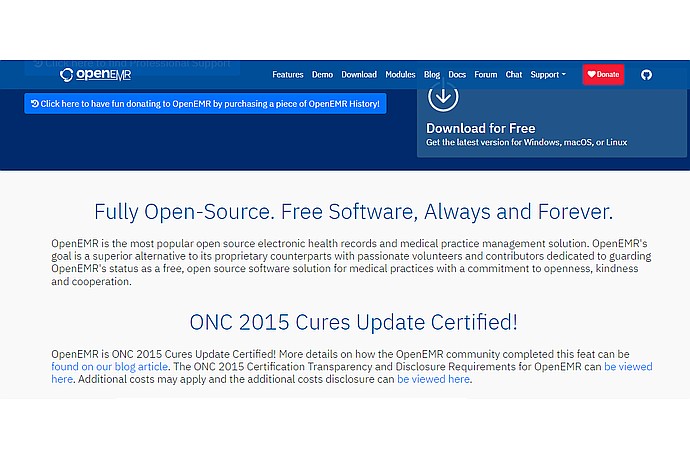Open the Modules nav link
Viewport: 690px width, 460px height.
400,75
